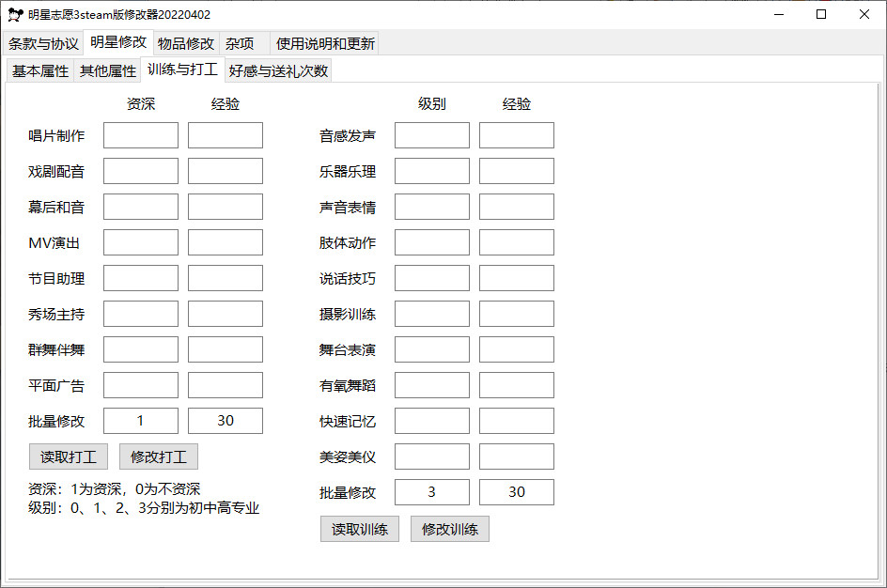Screen dimensions: 887x588
Task: Open the 使用说明和更新 tab
Action: [x=325, y=43]
